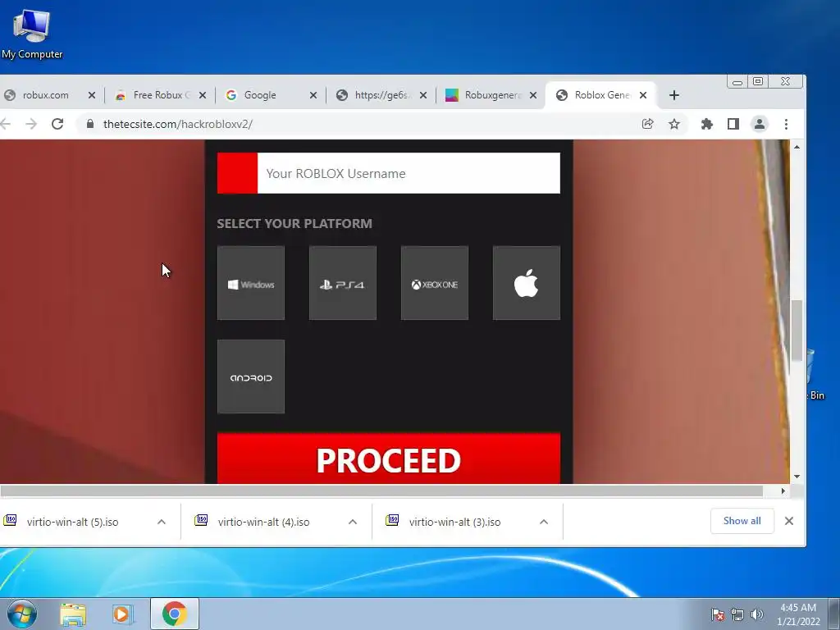Open Windows Media Player from the taskbar
The height and width of the screenshot is (630, 840).
coord(123,614)
